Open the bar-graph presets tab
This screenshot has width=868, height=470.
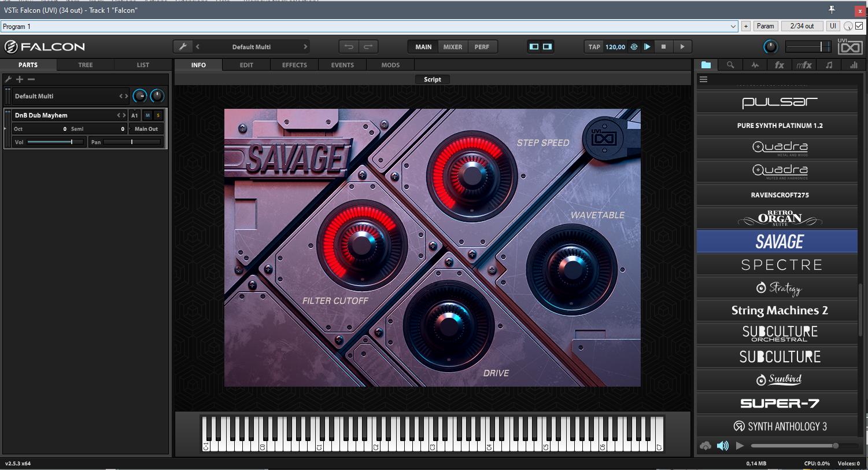click(854, 65)
